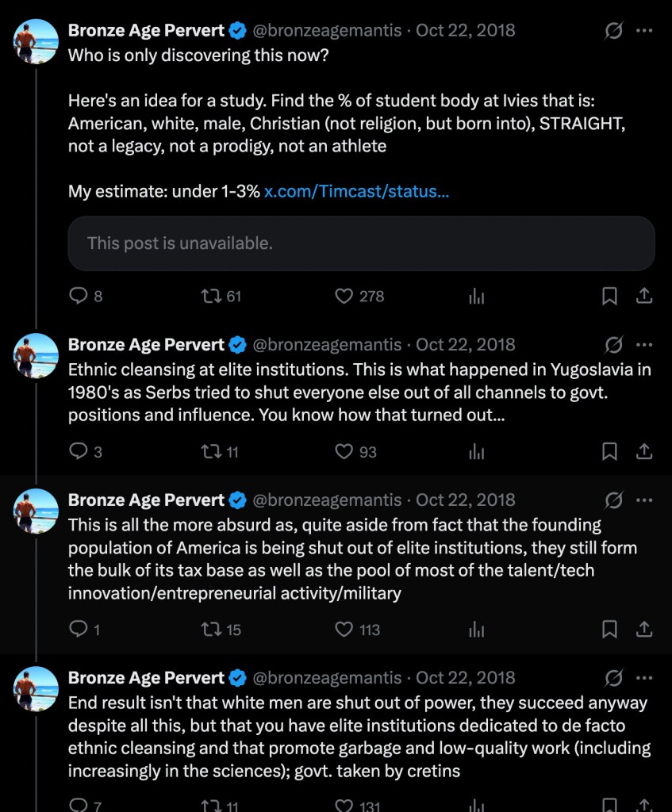672x812 pixels.
Task: Click the profile avatar on the first post
Action: click(x=36, y=40)
